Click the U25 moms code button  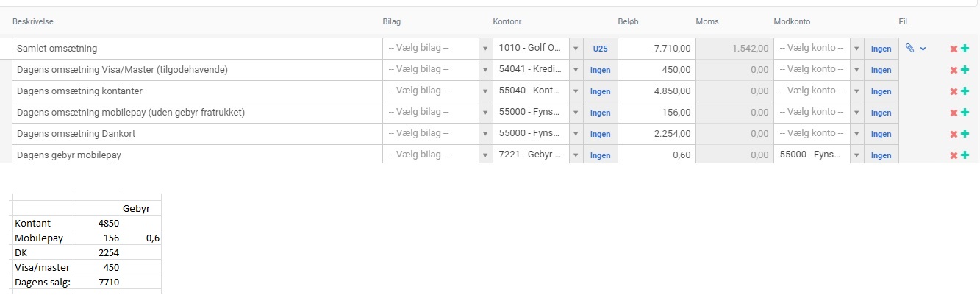click(x=600, y=49)
